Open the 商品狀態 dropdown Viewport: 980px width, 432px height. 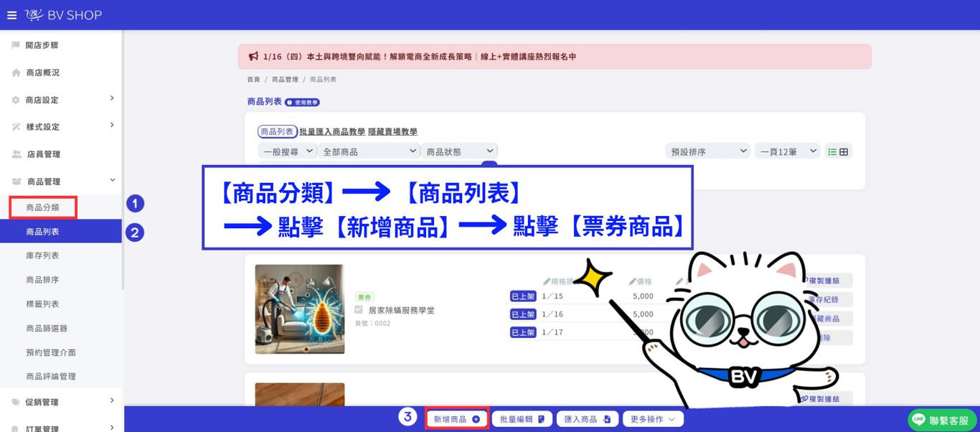[459, 151]
